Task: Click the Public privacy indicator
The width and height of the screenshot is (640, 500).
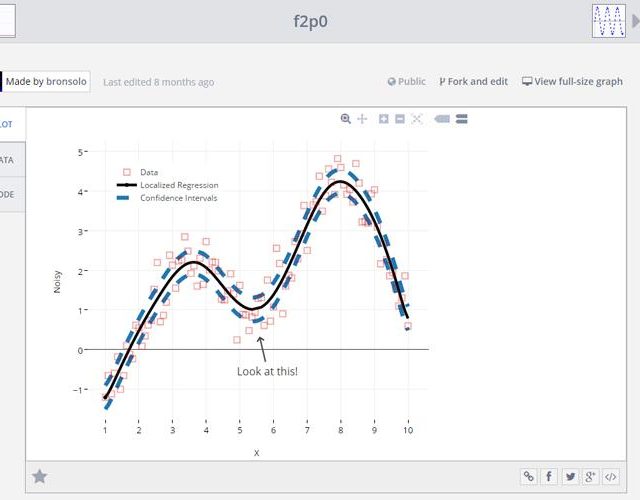Action: click(407, 82)
